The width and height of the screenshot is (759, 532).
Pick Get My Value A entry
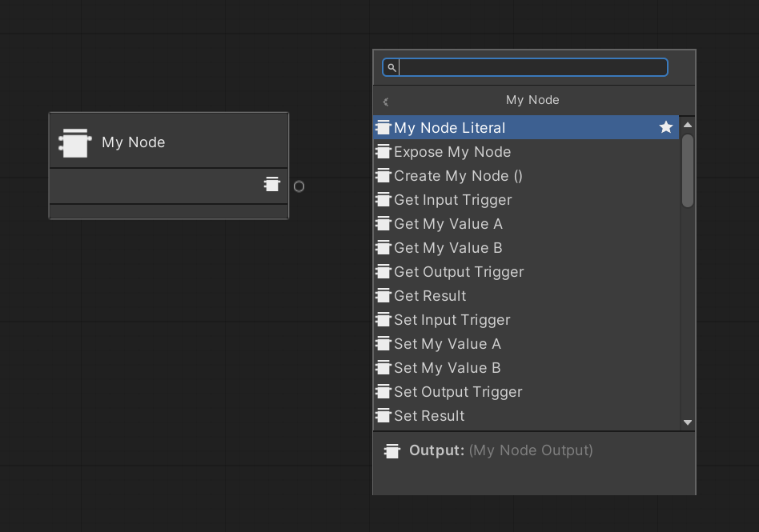click(x=448, y=224)
